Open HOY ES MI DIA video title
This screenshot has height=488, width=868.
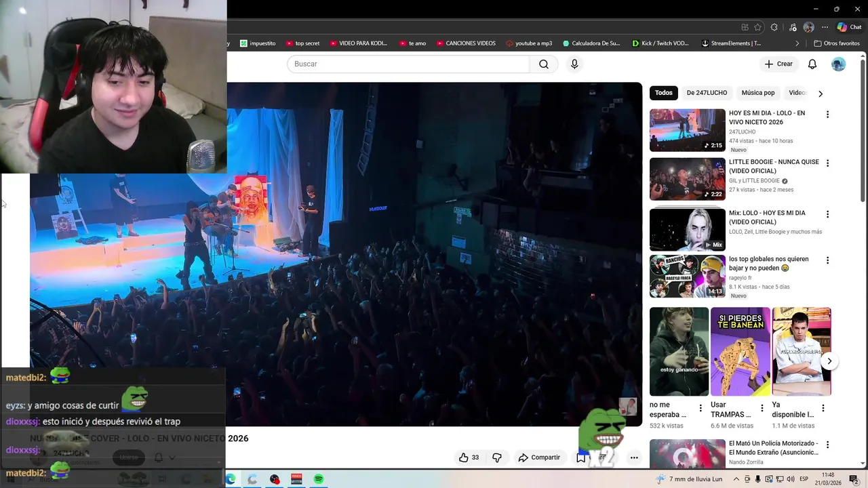pos(767,117)
